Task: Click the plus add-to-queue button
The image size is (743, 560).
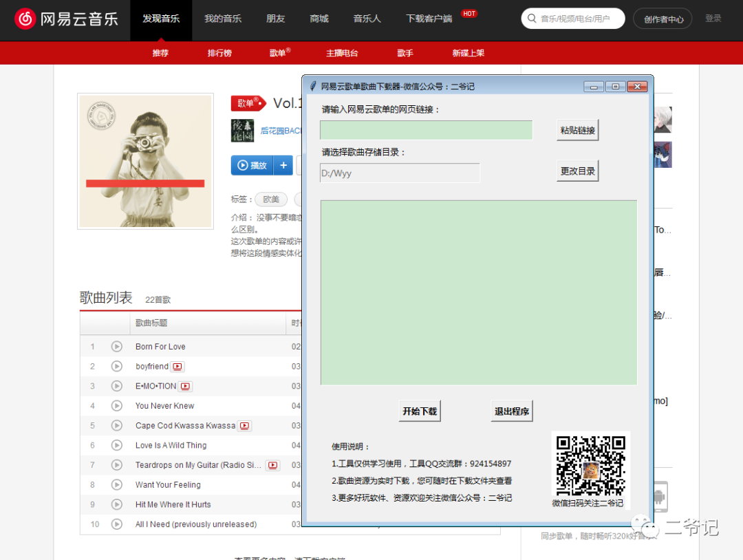Action: 283,165
